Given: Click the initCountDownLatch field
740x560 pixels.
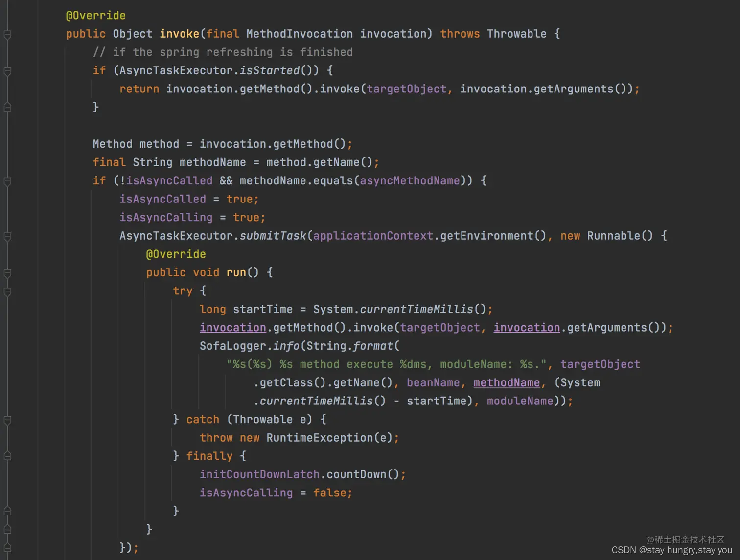Looking at the screenshot, I should 259,474.
